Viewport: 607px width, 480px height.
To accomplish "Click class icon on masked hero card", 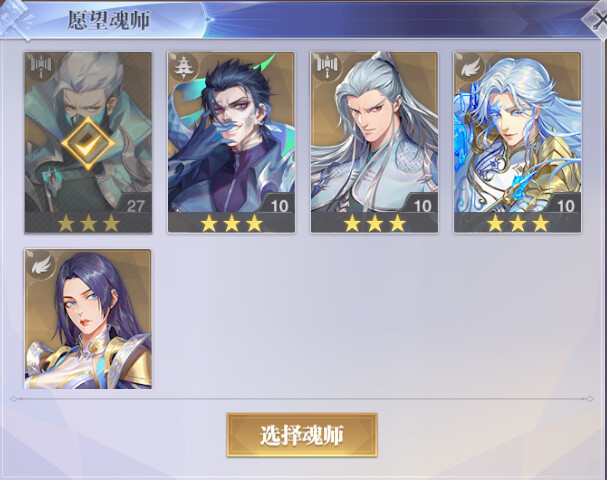I will [x=40, y=65].
